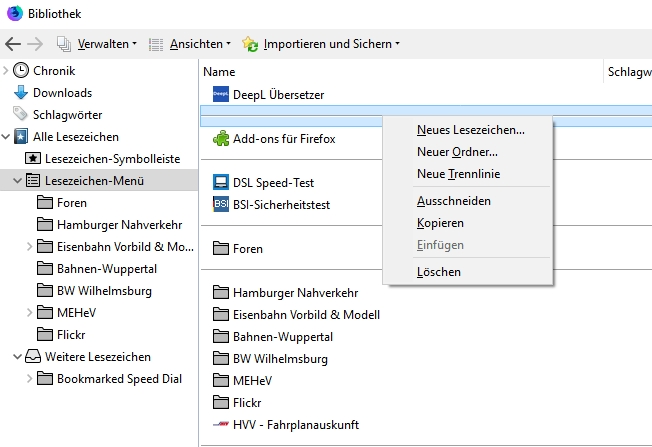Click the DSL Speed-Test bookmark icon
Image resolution: width=652 pixels, height=447 pixels.
pos(221,183)
